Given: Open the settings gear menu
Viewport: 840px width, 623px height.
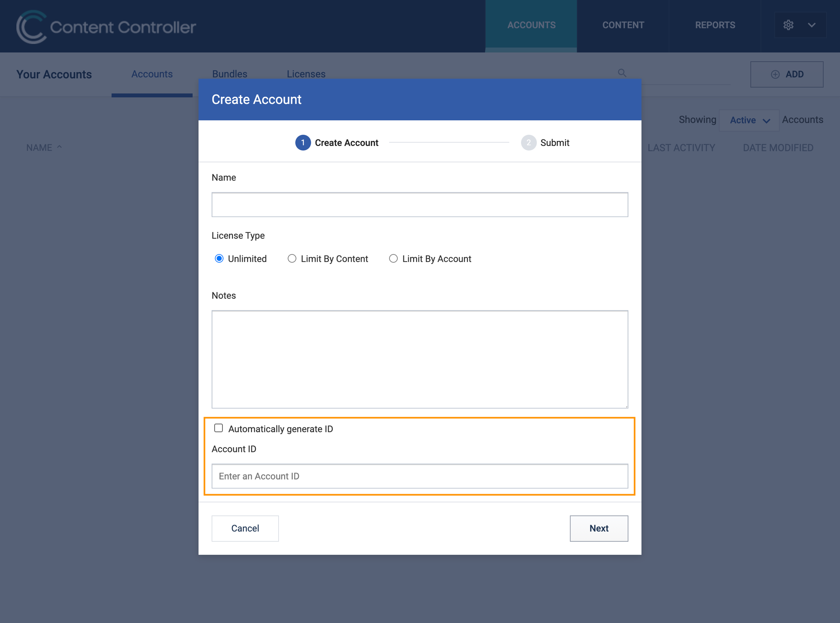Looking at the screenshot, I should [x=788, y=25].
